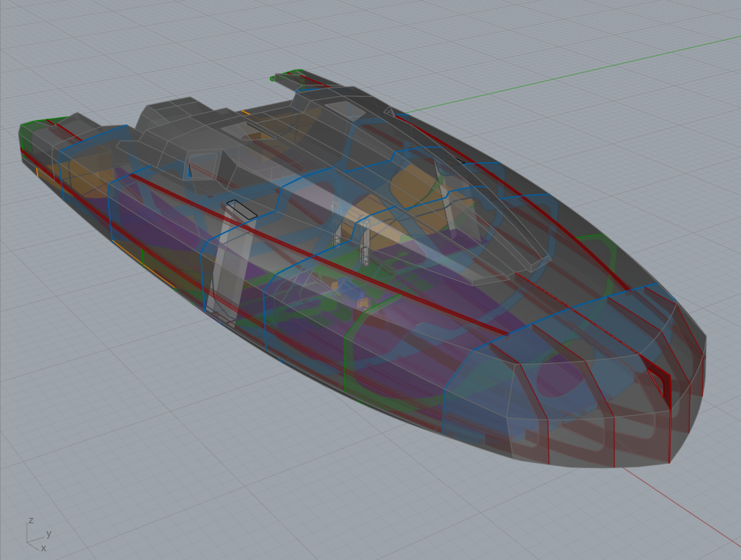Click the XYZ world axis indicator
The height and width of the screenshot is (560, 741).
[38, 535]
